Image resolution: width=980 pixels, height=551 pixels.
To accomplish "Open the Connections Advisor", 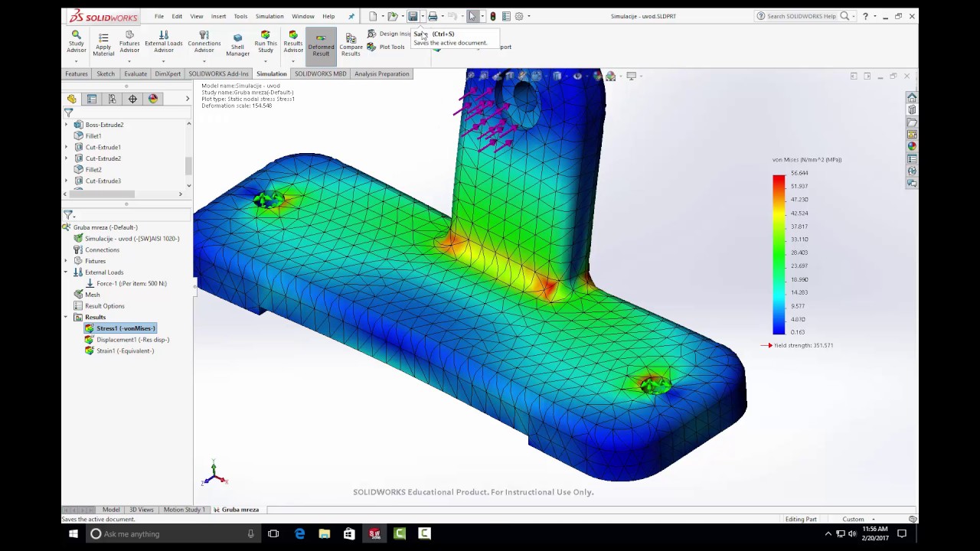I will tap(204, 42).
